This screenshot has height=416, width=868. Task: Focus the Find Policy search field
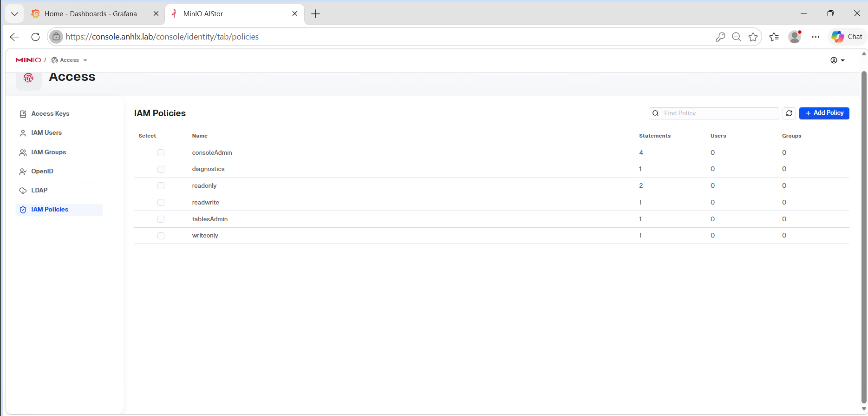point(714,113)
